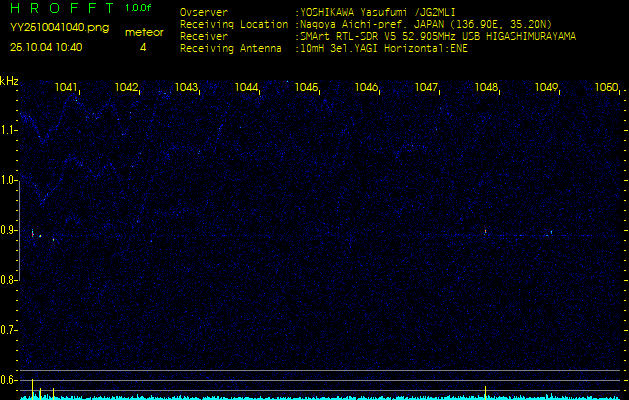Click the 1.00f version number
This screenshot has width=629, height=400.
[139, 8]
